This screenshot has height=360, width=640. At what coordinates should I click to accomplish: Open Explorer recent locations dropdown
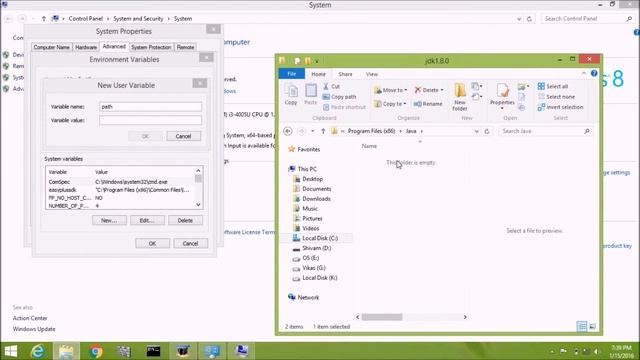click(x=313, y=131)
